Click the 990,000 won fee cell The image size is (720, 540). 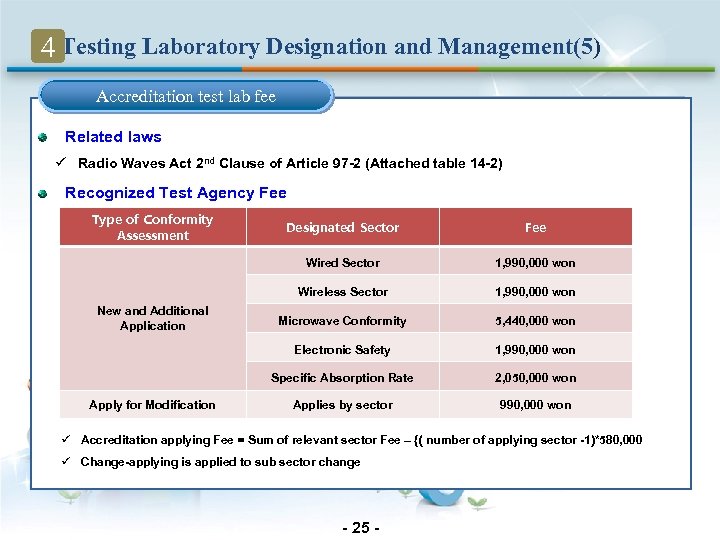click(x=535, y=405)
